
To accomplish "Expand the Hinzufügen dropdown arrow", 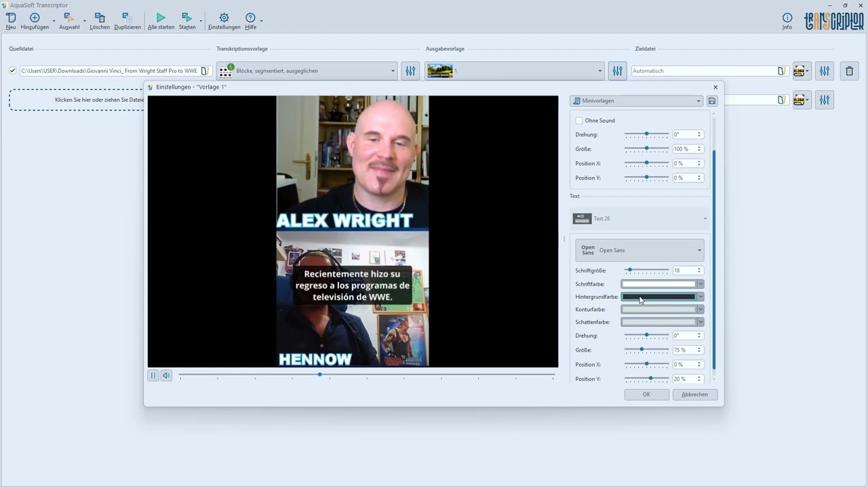I will click(x=54, y=21).
